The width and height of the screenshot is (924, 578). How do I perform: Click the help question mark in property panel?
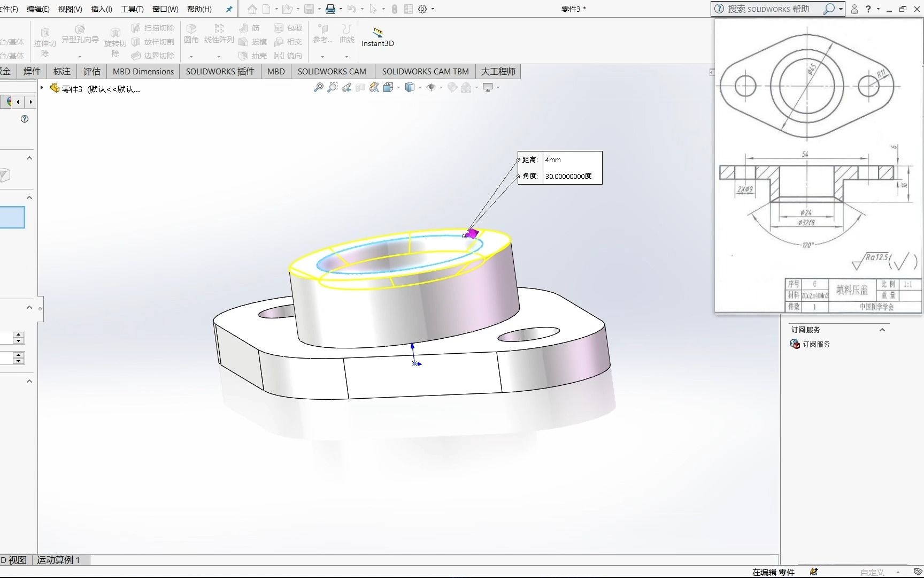[x=25, y=119]
